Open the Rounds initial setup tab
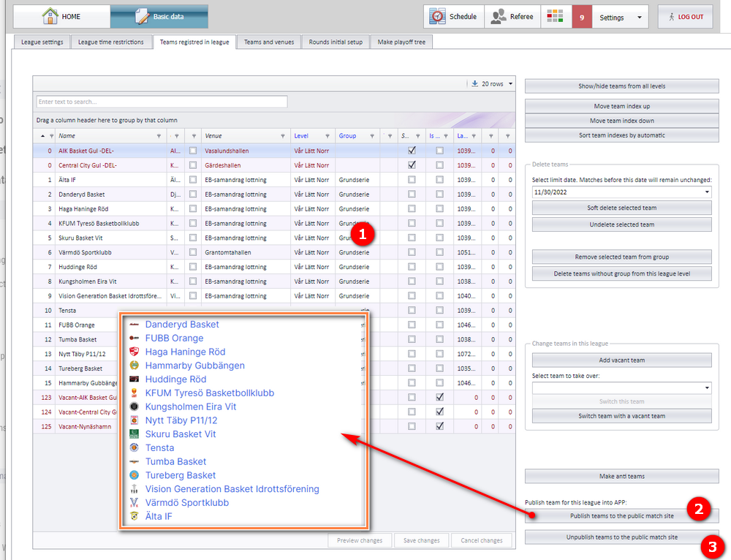731x560 pixels. 336,42
